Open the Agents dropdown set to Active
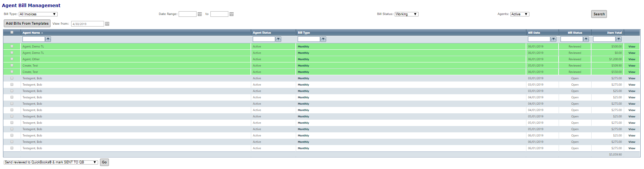The width and height of the screenshot is (644, 169). pyautogui.click(x=520, y=14)
